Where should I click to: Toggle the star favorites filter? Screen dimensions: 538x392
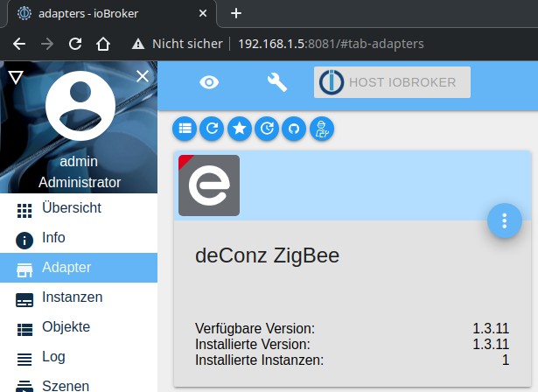[239, 129]
